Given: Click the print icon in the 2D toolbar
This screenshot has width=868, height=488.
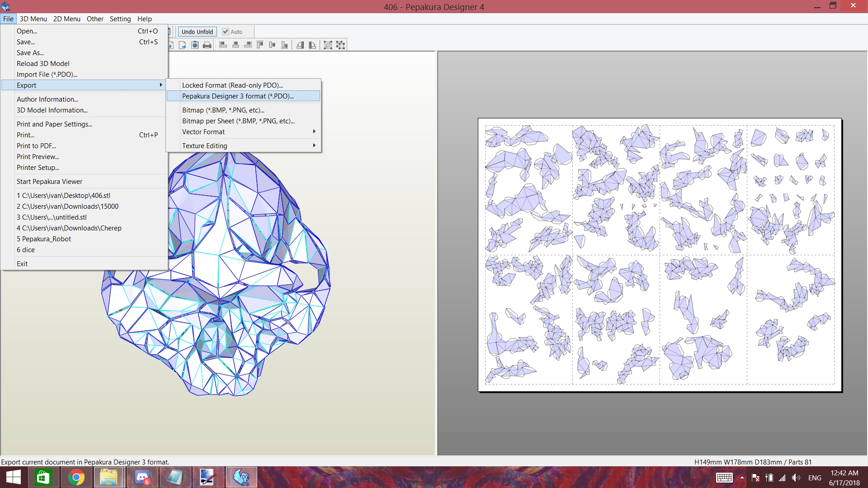Looking at the screenshot, I should click(x=207, y=45).
